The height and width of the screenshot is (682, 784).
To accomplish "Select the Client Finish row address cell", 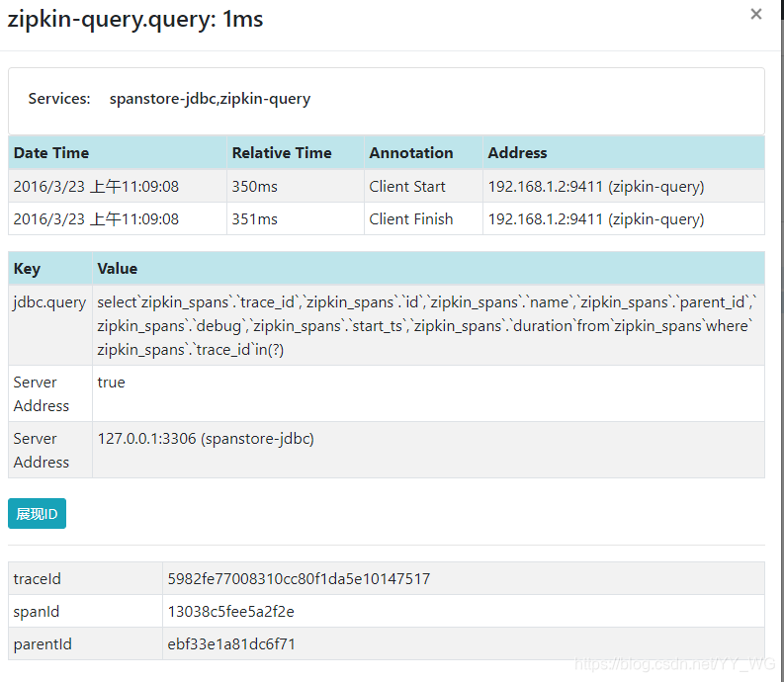I will pos(624,219).
